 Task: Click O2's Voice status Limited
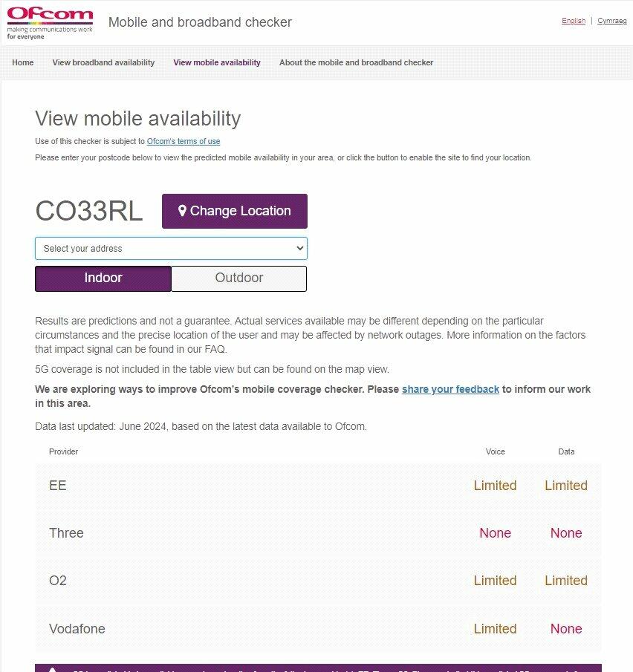click(x=495, y=581)
